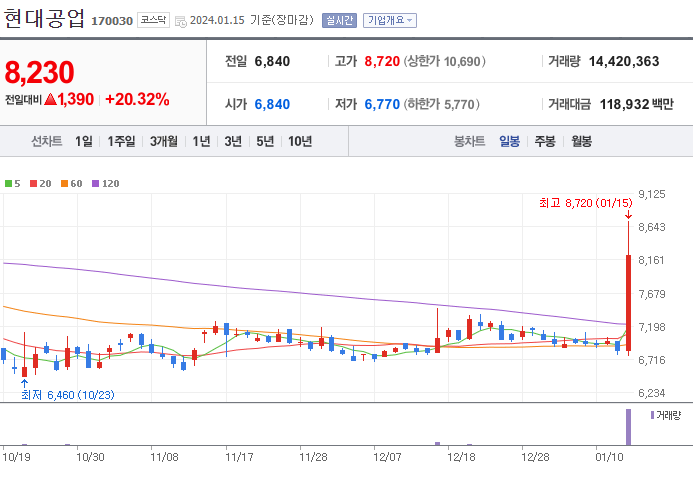The image size is (693, 479).
Task: Click the 최고 8,720 (01/15) chart marker
Action: point(586,203)
